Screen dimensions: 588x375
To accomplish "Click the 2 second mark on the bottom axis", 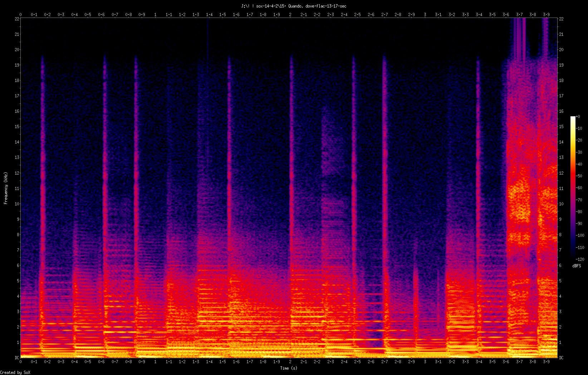I will click(290, 362).
